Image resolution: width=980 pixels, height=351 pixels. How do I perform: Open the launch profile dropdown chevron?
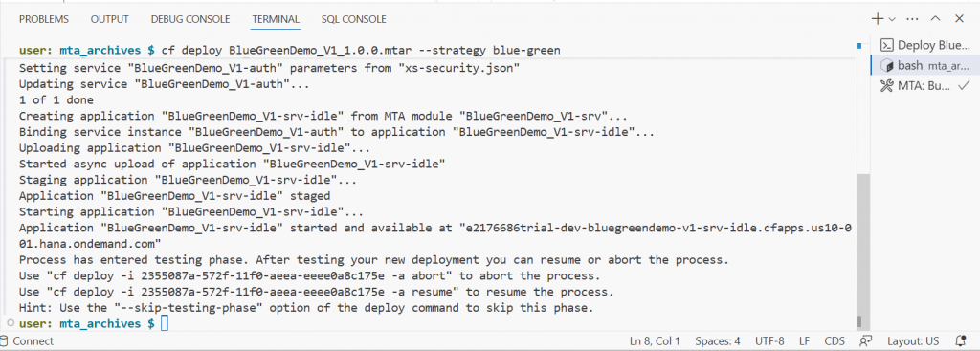tap(892, 20)
